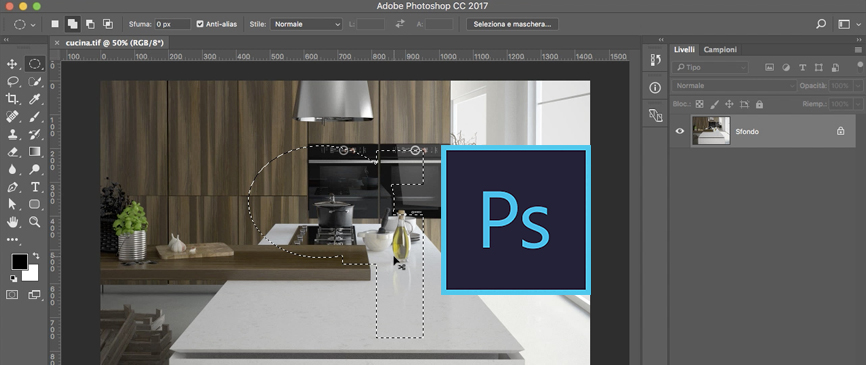The width and height of the screenshot is (866, 365).
Task: Select the Dodge tool
Action: [34, 170]
